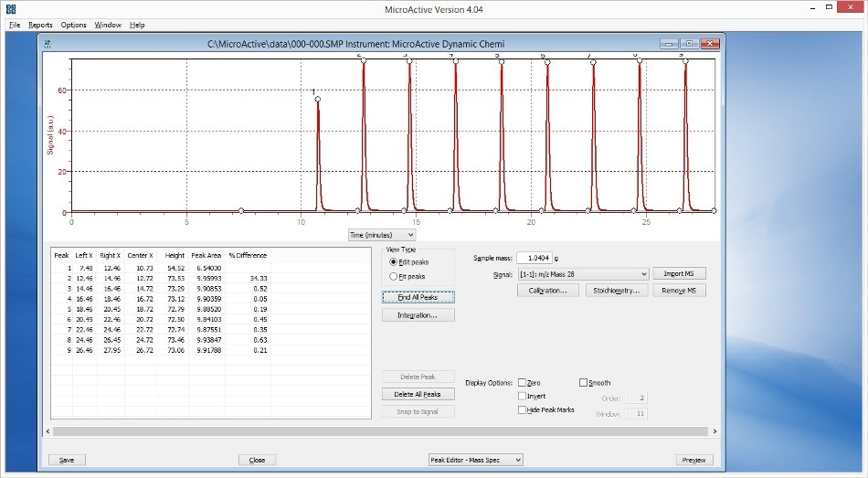Click the Preview button
The height and width of the screenshot is (478, 868).
pos(694,460)
